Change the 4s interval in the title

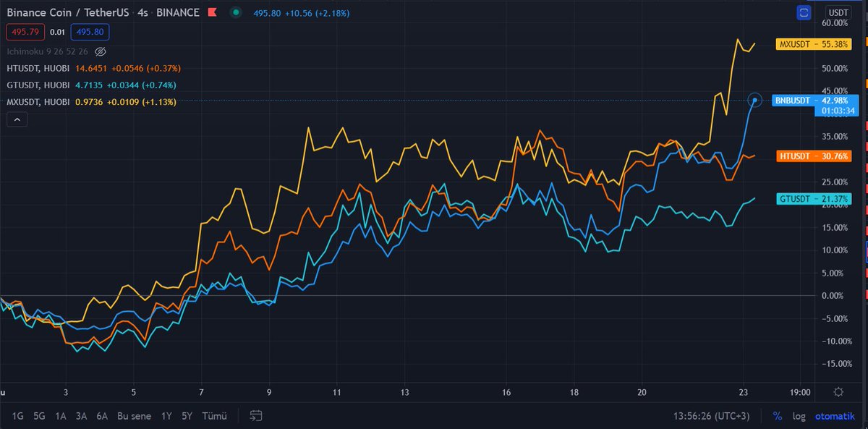pos(142,13)
